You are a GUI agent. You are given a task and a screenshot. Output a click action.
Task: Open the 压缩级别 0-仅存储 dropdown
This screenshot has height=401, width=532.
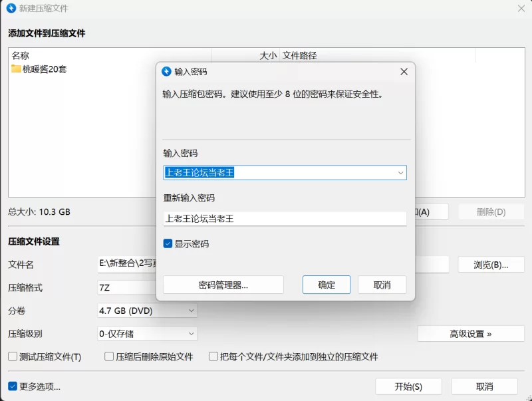pos(148,334)
